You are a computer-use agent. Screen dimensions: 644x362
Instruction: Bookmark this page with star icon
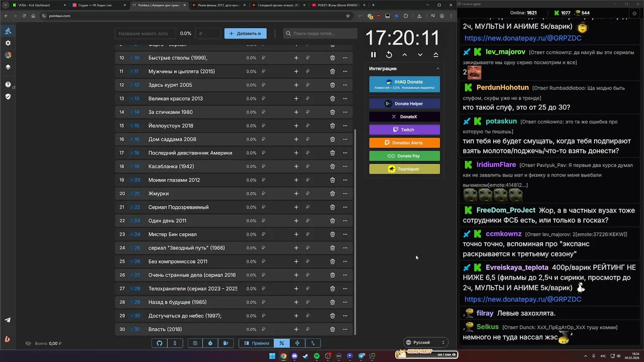pos(348,16)
